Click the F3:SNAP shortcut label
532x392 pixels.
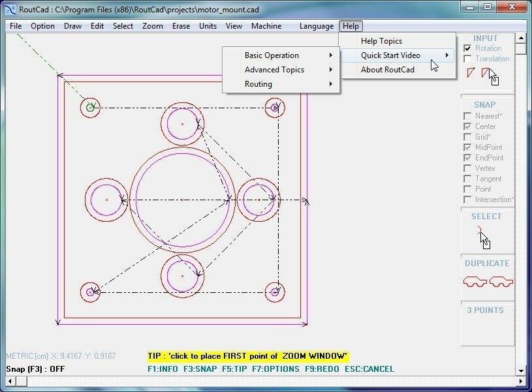(x=200, y=369)
